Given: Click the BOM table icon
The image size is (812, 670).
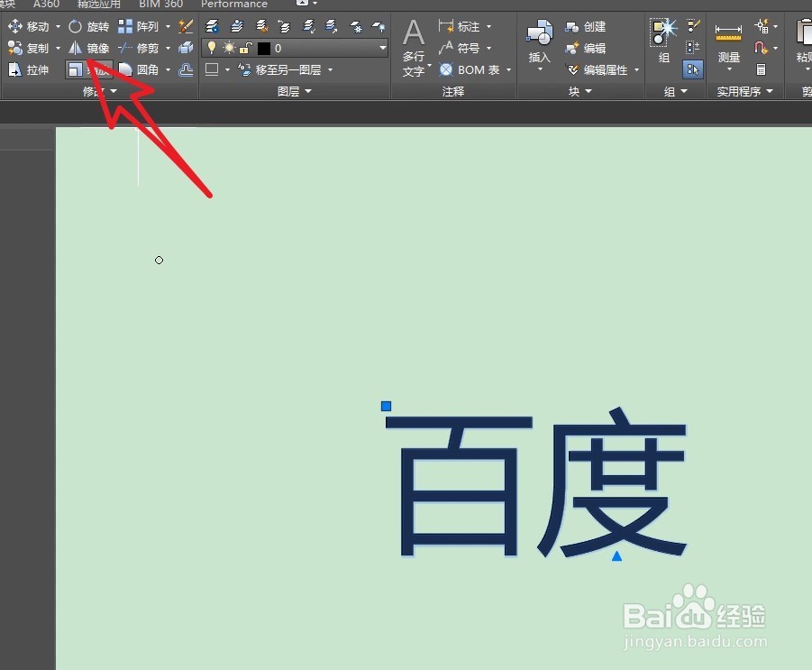Looking at the screenshot, I should [x=446, y=69].
